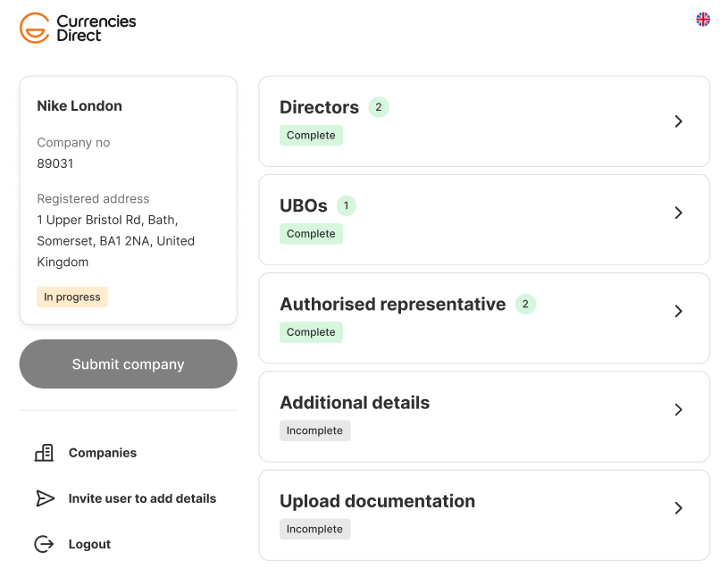Open the UK flag language selector

(703, 19)
